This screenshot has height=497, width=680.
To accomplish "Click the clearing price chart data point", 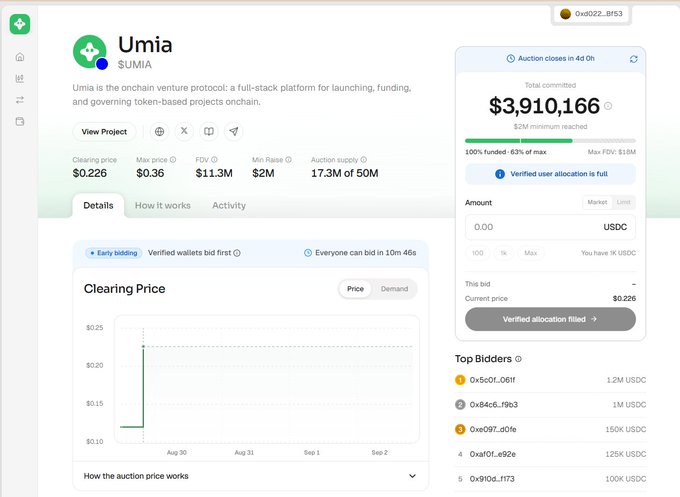I will [144, 346].
